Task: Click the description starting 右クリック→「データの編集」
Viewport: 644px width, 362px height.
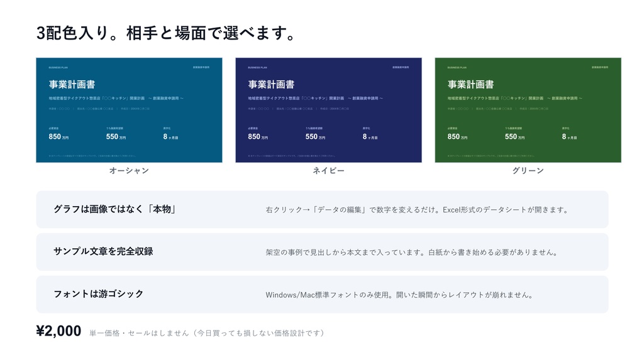Action: pyautogui.click(x=417, y=210)
